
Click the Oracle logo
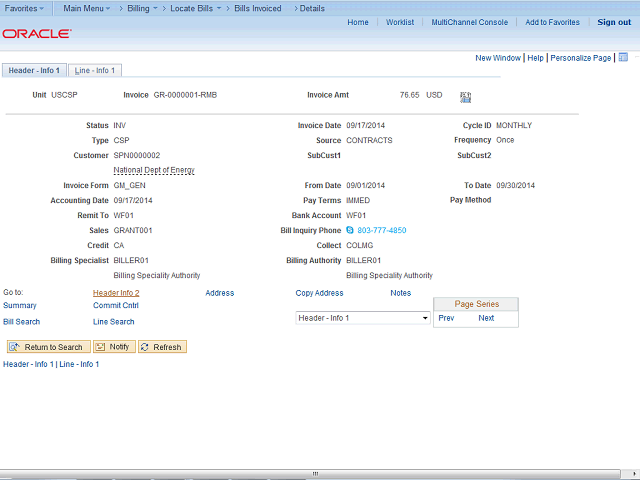point(37,34)
